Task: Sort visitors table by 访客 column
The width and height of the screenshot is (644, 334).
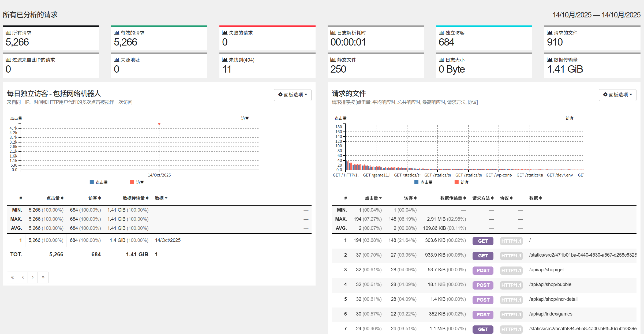Action: pos(95,198)
